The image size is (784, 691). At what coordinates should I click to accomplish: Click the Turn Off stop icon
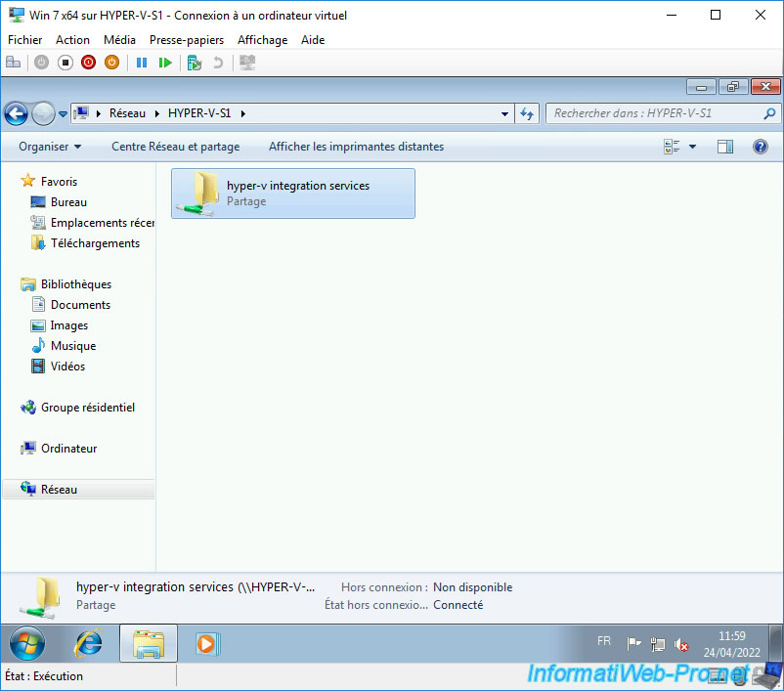click(65, 63)
